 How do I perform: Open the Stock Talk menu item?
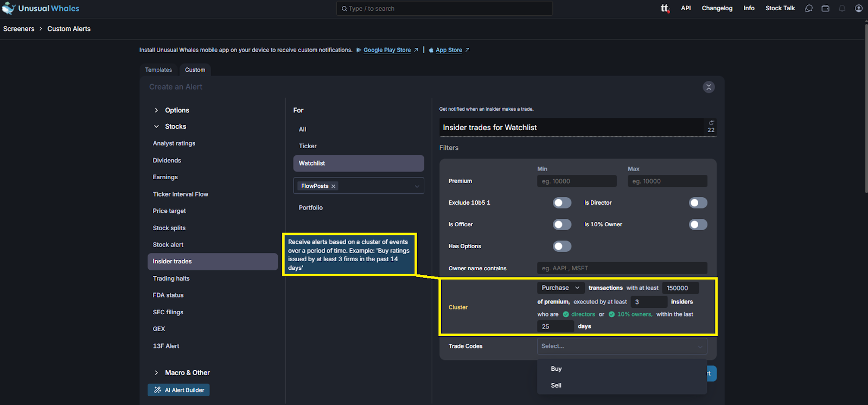pyautogui.click(x=780, y=8)
